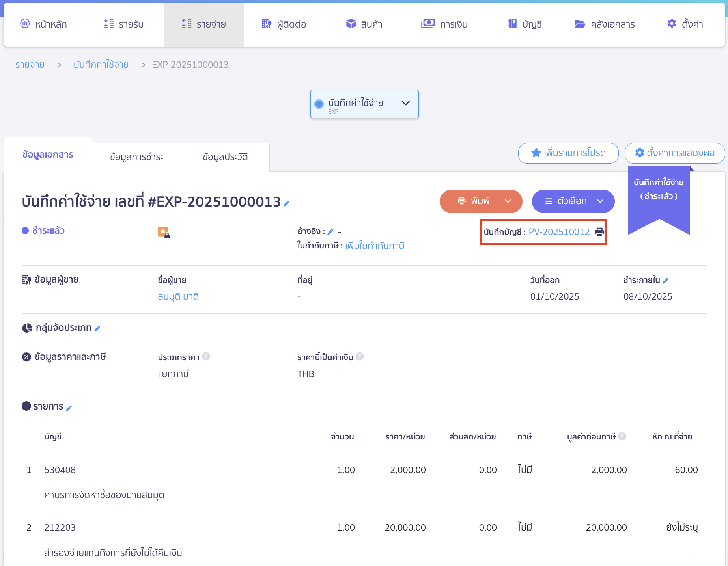The image size is (728, 566).
Task: Edit the reference (อ้างอิง) pencil icon
Action: click(330, 232)
